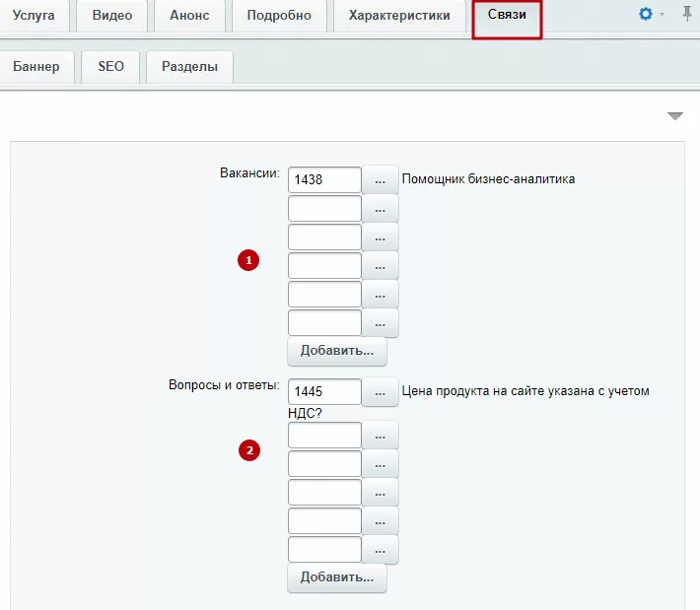Focus the Вакансии field containing 1438

tap(324, 179)
